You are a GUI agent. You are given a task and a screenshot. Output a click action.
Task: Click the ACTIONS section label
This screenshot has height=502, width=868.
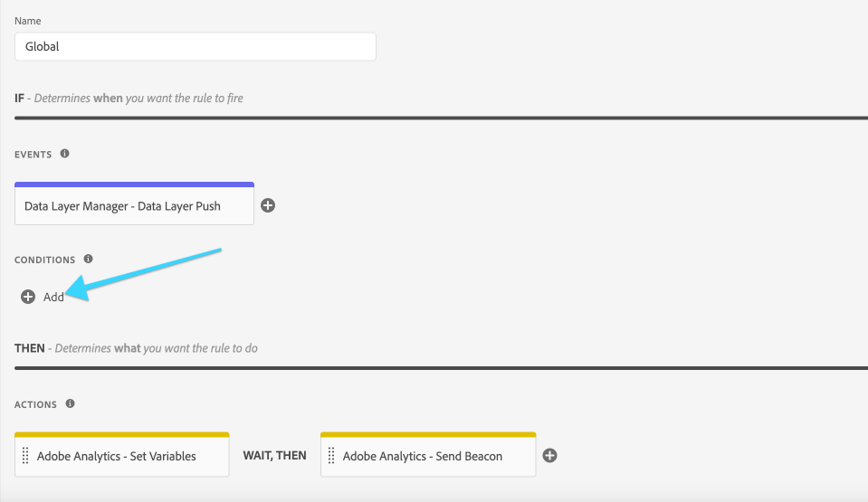[36, 405]
